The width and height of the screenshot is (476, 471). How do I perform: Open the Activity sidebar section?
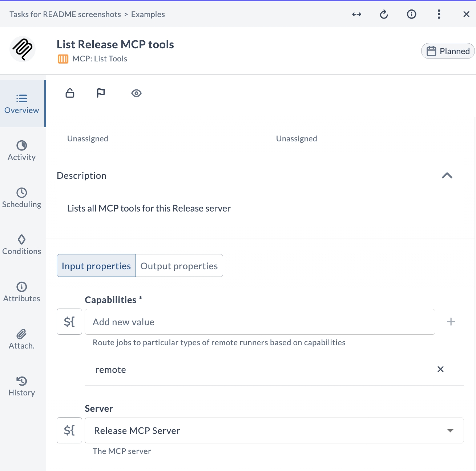(x=21, y=150)
